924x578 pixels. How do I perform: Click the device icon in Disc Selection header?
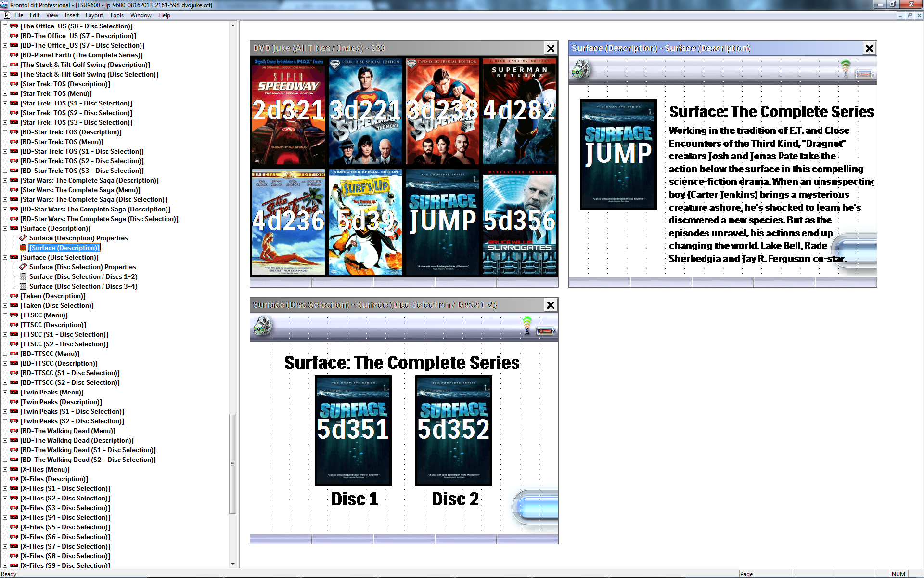coord(546,331)
